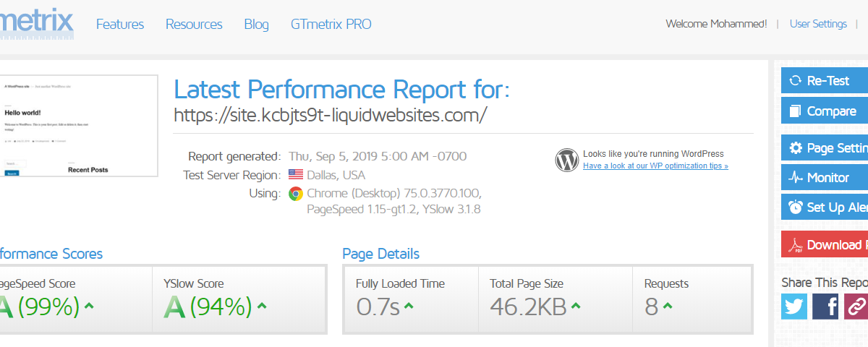The height and width of the screenshot is (347, 868).
Task: Click the Share This Report label
Action: coord(825,282)
